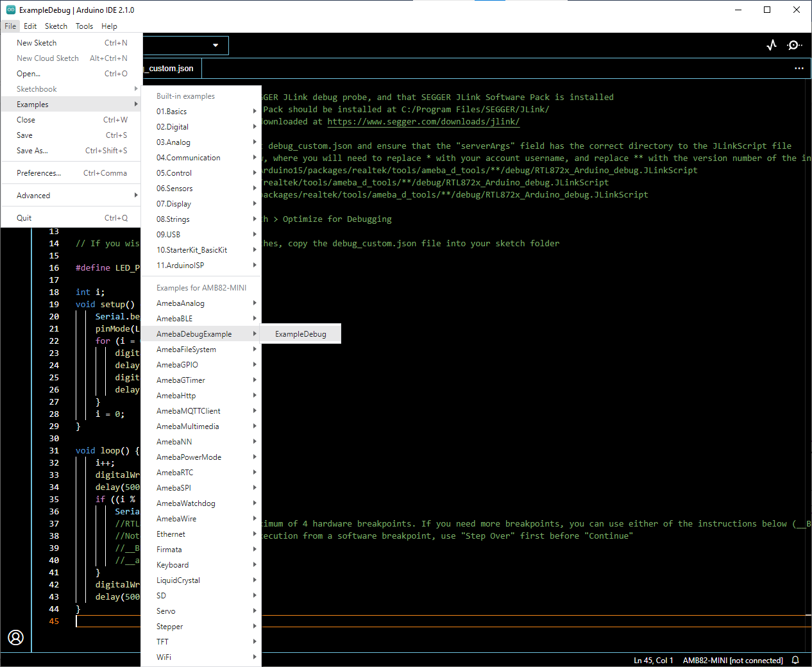Choose Close from the File menu
This screenshot has width=812, height=667.
[x=71, y=120]
